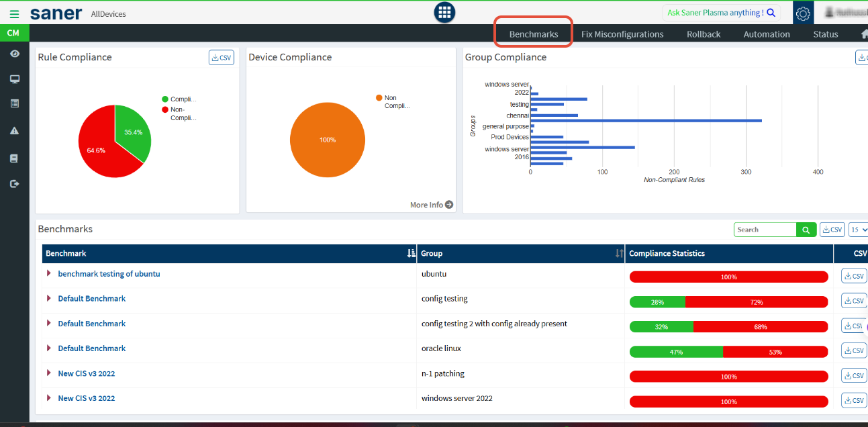Open the New CIS v3 2022 link for windows server 2022

point(87,398)
